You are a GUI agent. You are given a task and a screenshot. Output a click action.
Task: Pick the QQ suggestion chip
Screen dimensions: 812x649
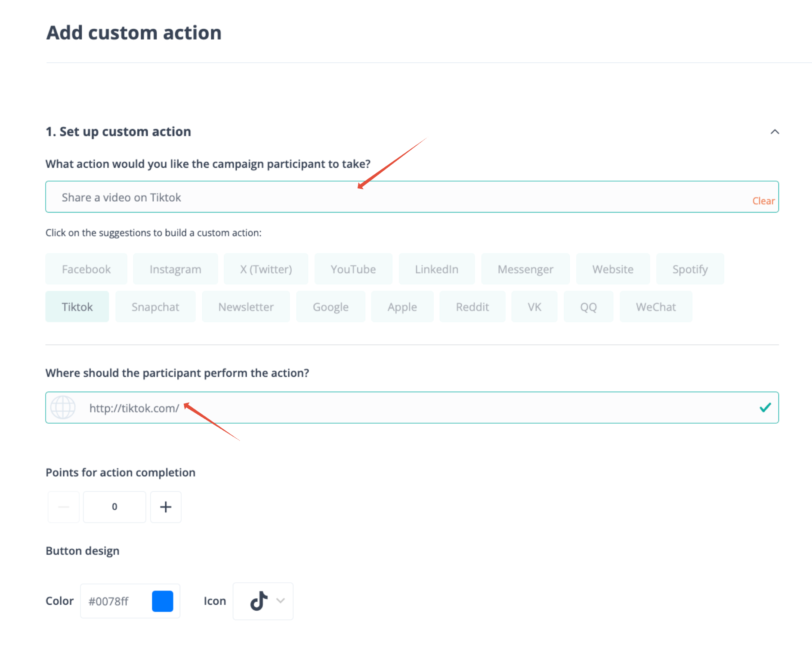588,307
